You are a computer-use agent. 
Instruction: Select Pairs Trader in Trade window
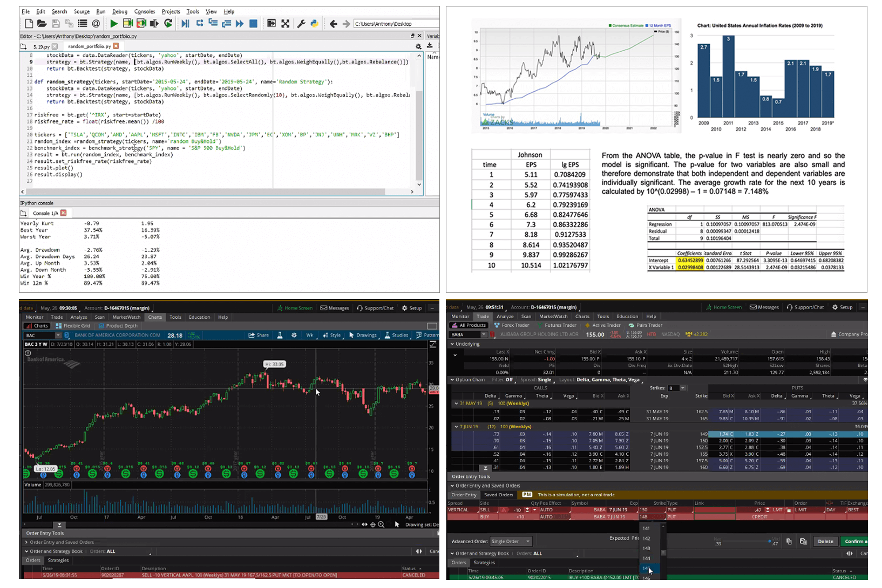point(645,325)
